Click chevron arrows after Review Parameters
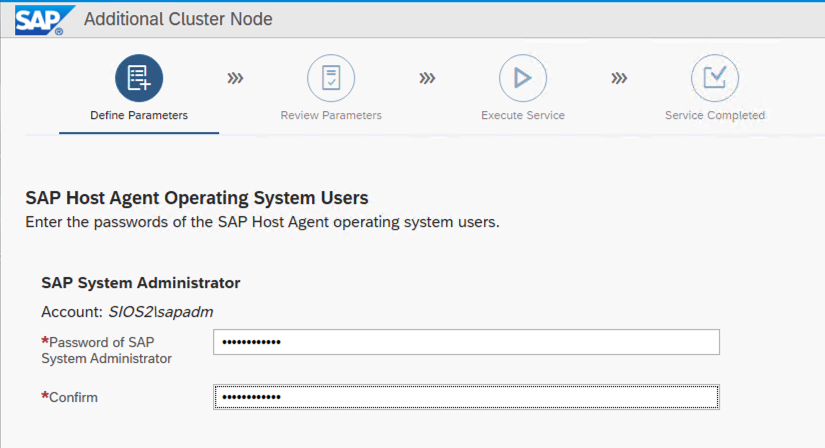 pyautogui.click(x=427, y=78)
